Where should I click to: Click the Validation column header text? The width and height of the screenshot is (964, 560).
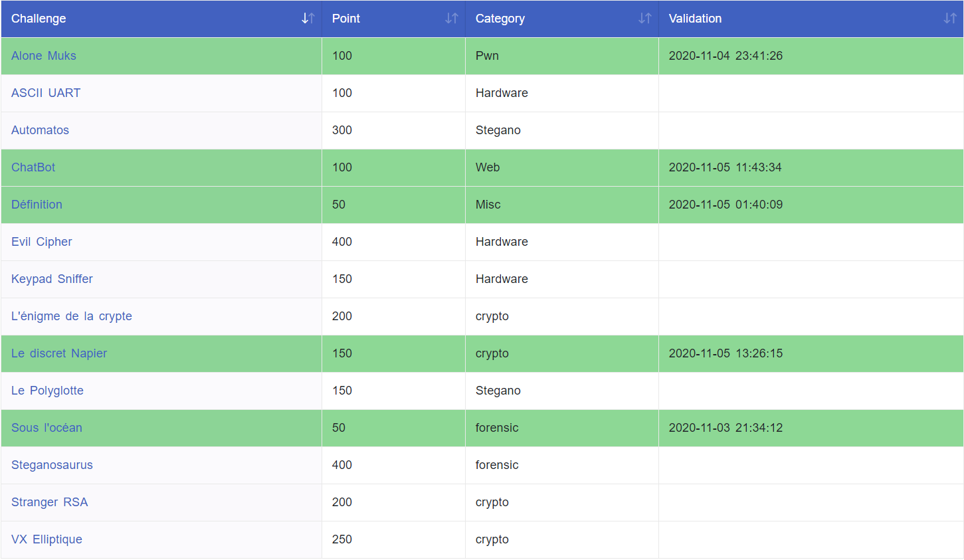click(x=695, y=19)
